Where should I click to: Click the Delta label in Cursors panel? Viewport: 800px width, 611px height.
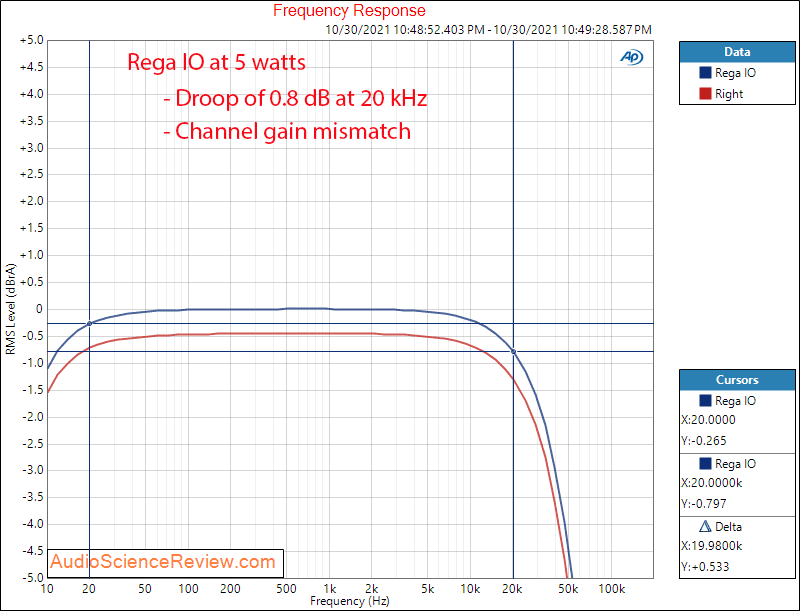728,527
